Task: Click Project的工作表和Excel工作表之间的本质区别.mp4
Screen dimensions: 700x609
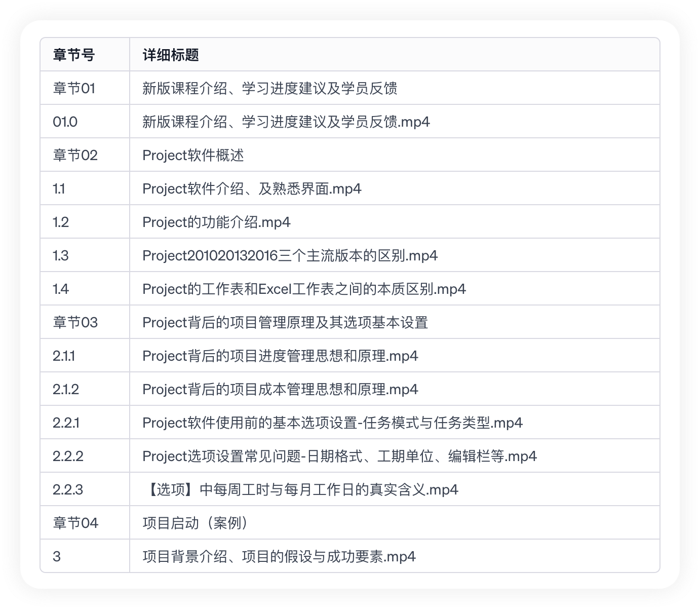Action: point(304,289)
